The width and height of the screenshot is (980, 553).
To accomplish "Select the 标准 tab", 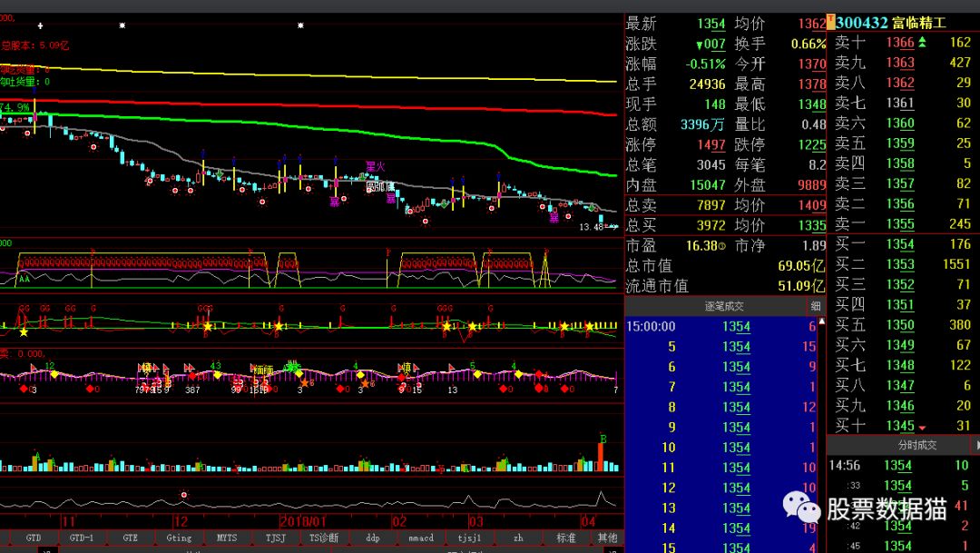I will point(566,538).
